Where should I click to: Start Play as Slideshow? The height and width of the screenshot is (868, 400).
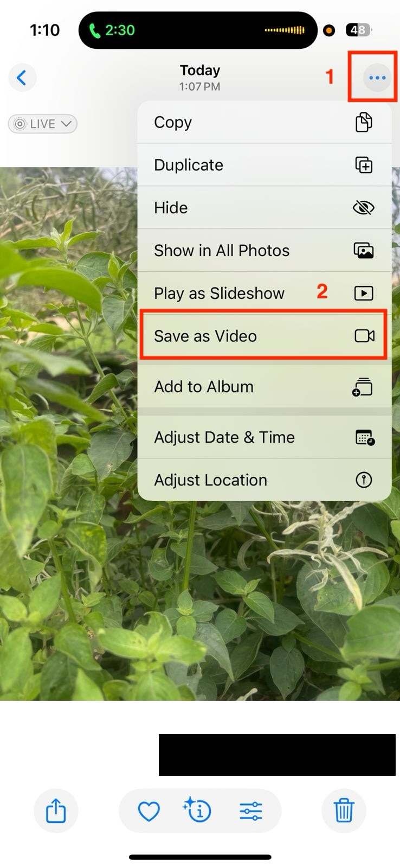pyautogui.click(x=264, y=293)
